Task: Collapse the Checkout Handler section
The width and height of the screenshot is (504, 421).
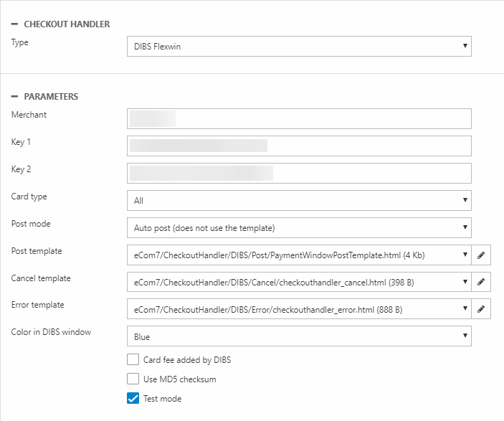Action: [x=15, y=24]
